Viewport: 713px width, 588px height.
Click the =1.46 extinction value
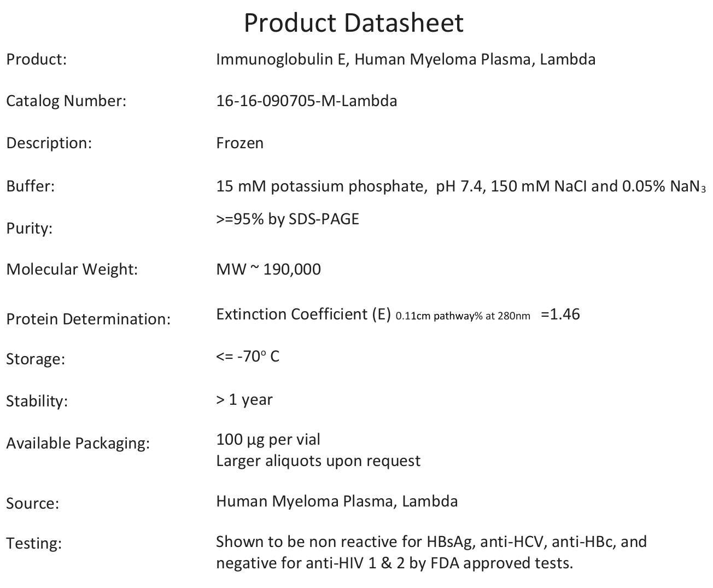(x=560, y=315)
